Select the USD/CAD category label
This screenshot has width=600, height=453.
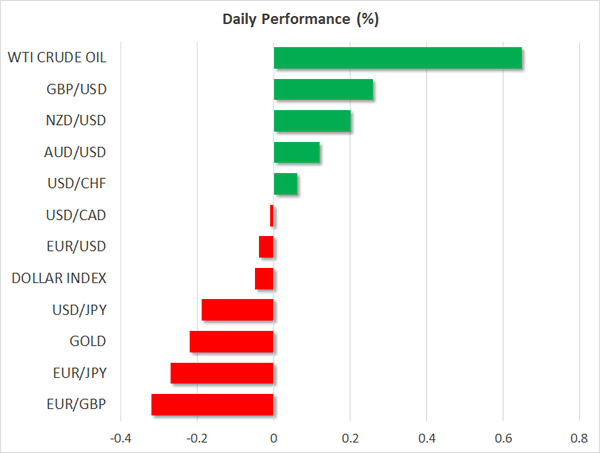77,215
